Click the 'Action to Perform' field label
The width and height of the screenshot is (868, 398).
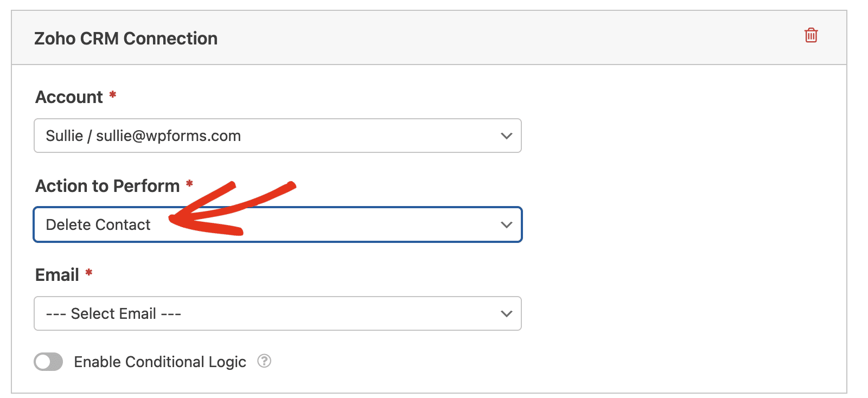(x=107, y=186)
